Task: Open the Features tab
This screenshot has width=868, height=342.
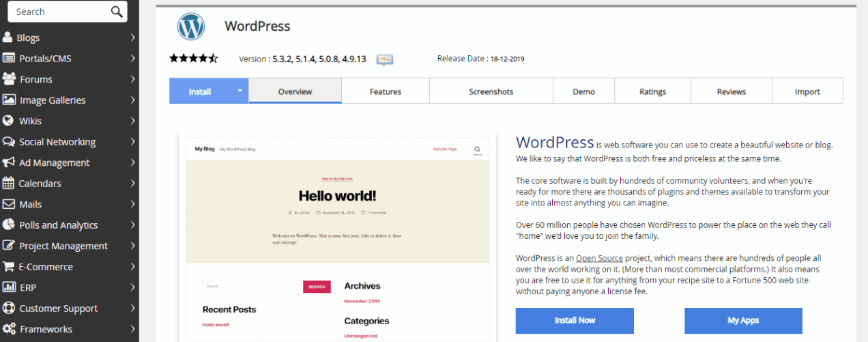Action: tap(386, 91)
